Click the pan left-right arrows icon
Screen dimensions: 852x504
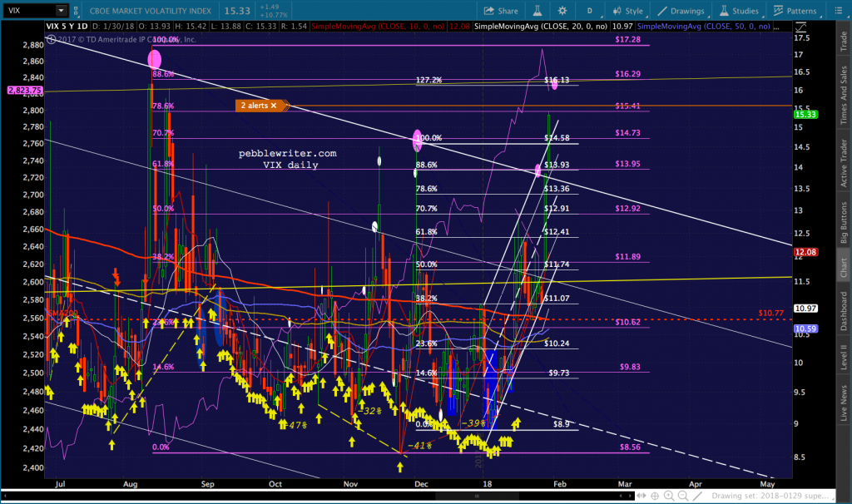click(641, 496)
